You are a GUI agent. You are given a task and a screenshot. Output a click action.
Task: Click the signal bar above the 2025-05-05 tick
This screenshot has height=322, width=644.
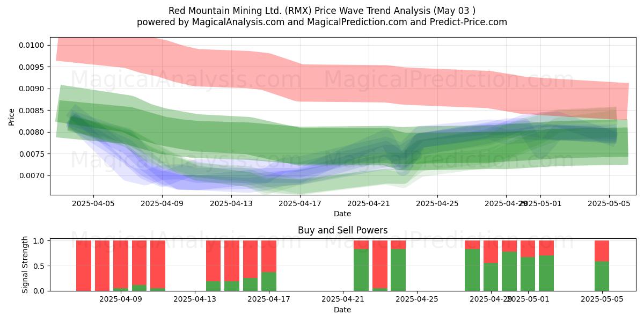click(x=602, y=266)
